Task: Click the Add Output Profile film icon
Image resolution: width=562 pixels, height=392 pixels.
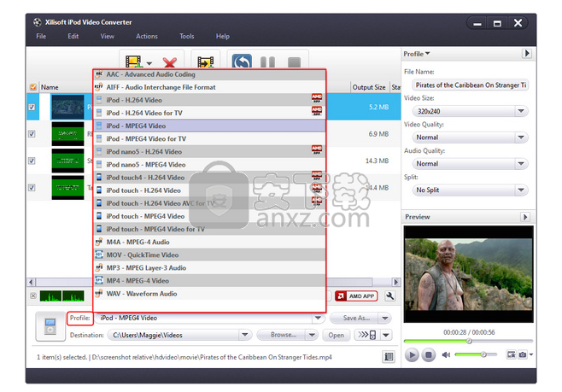Action: 206,62
